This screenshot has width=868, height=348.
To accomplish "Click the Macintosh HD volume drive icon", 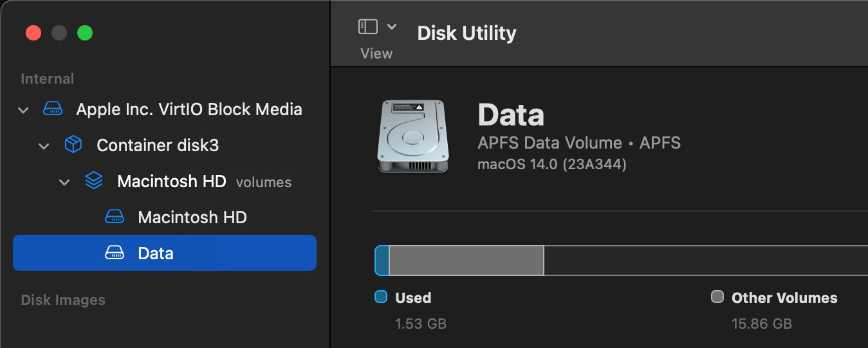I will tap(115, 217).
